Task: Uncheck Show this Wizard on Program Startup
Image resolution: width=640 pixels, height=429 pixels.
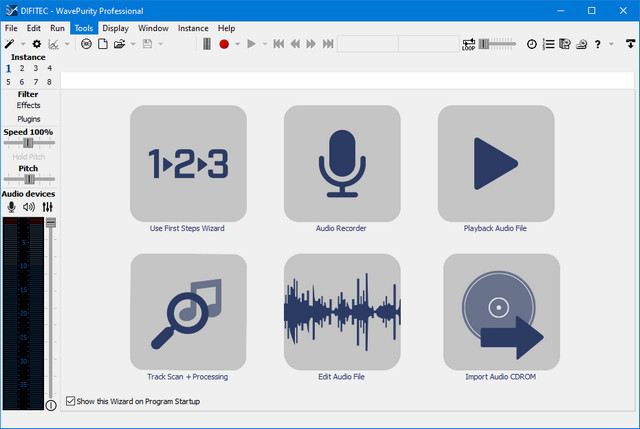Action: coord(70,401)
